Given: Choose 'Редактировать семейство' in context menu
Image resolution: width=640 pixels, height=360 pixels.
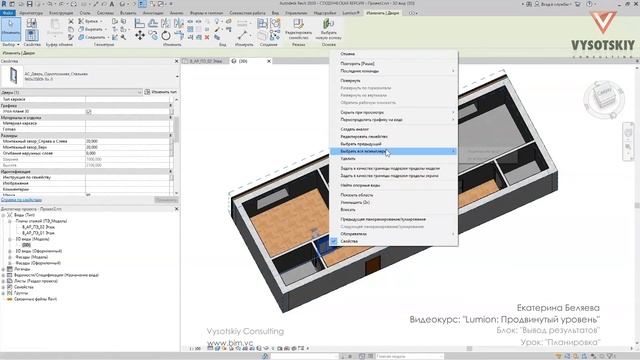Looking at the screenshot, I should click(x=393, y=137).
